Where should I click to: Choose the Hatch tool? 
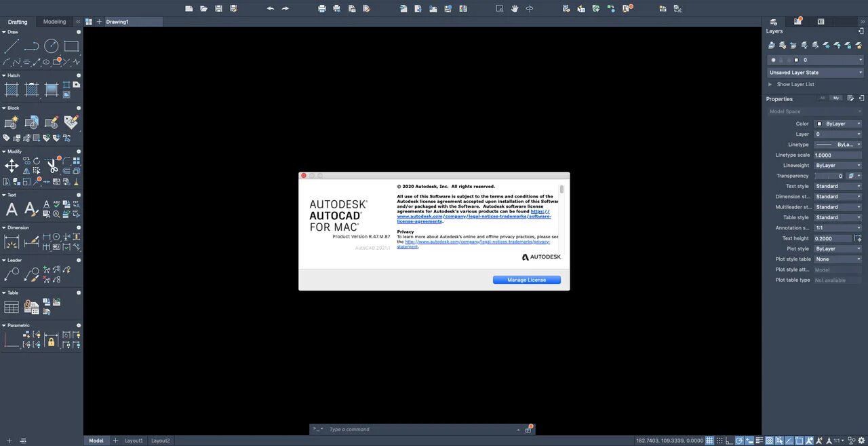(x=12, y=89)
